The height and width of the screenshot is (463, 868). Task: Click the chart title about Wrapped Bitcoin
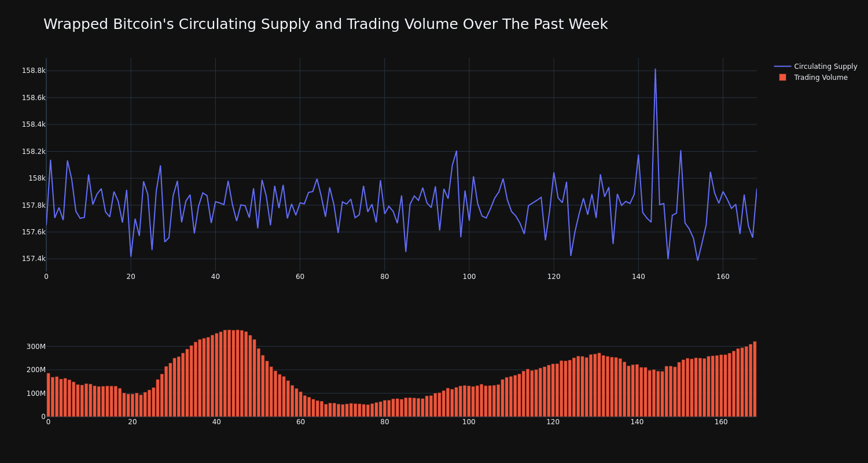(325, 24)
